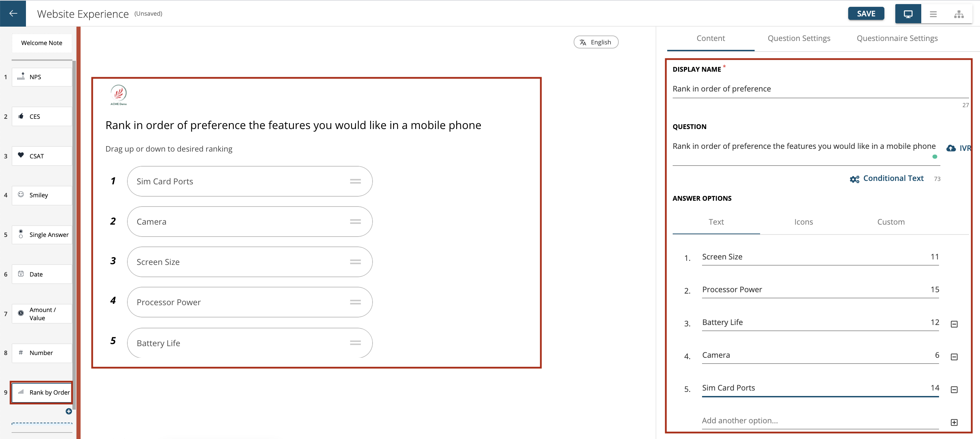Select the Single Answer question

click(41, 235)
